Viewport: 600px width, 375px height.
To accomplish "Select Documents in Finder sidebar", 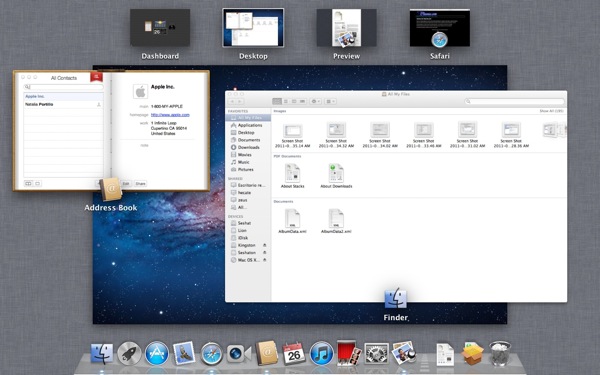I will 248,140.
